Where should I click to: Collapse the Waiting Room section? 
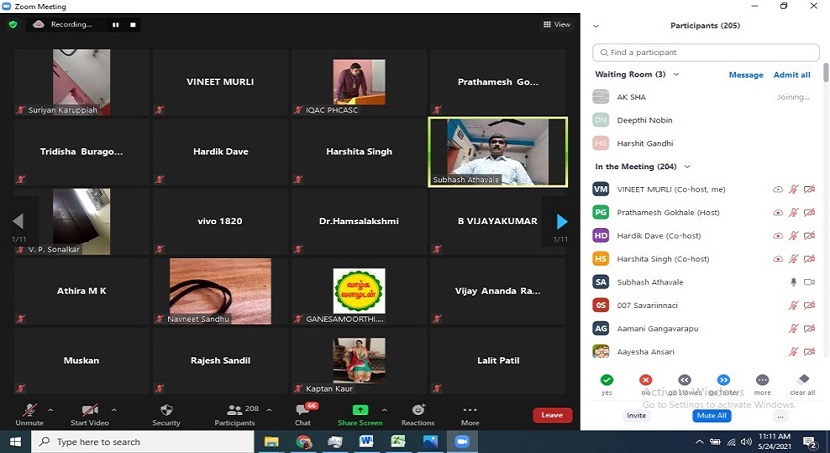(x=677, y=75)
